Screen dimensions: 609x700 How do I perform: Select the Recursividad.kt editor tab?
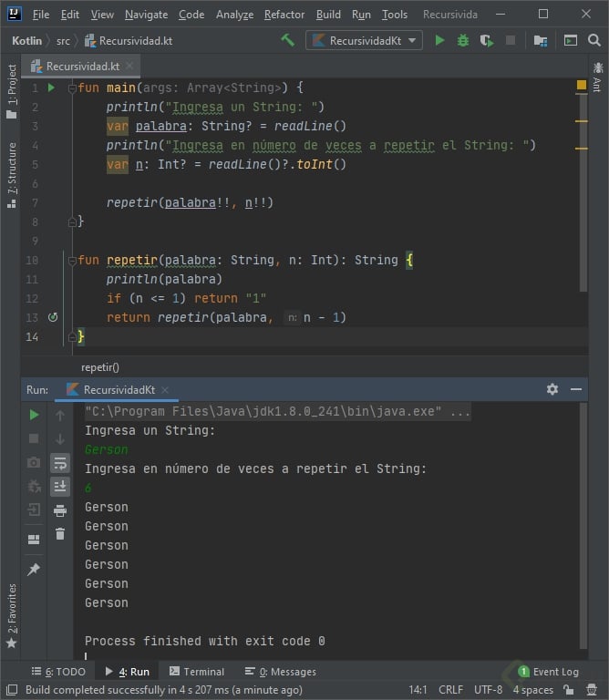click(83, 67)
